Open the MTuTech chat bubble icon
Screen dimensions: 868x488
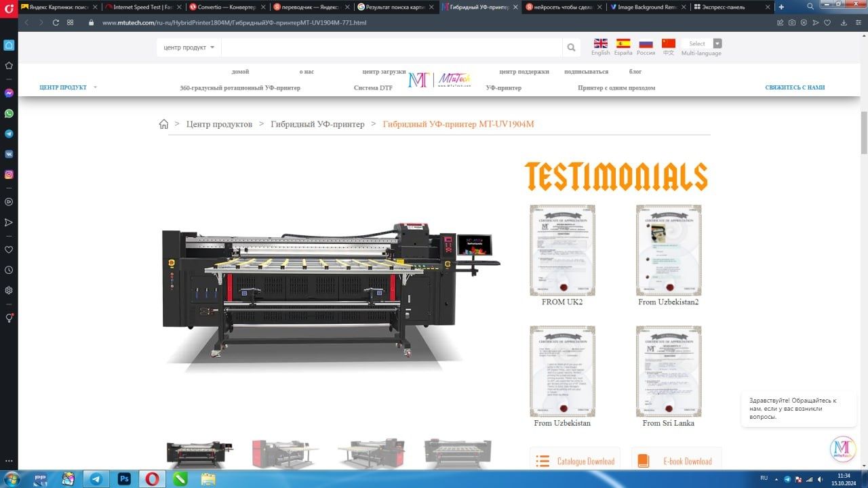842,450
